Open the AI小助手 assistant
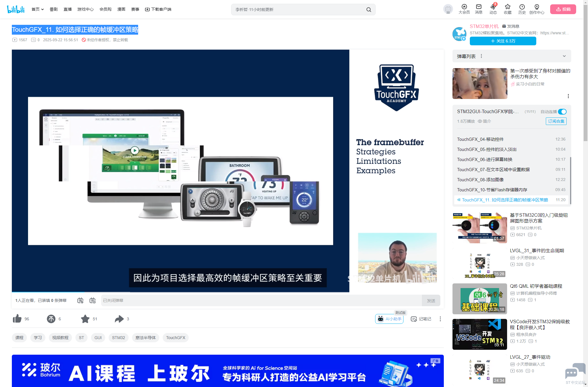The width and height of the screenshot is (588, 387). (389, 319)
